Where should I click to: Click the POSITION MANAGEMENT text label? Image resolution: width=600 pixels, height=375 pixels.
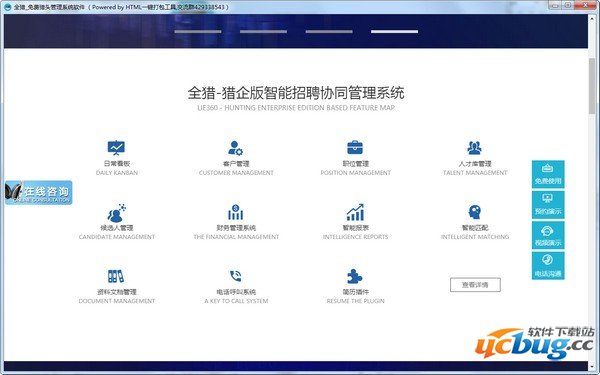[x=355, y=173]
